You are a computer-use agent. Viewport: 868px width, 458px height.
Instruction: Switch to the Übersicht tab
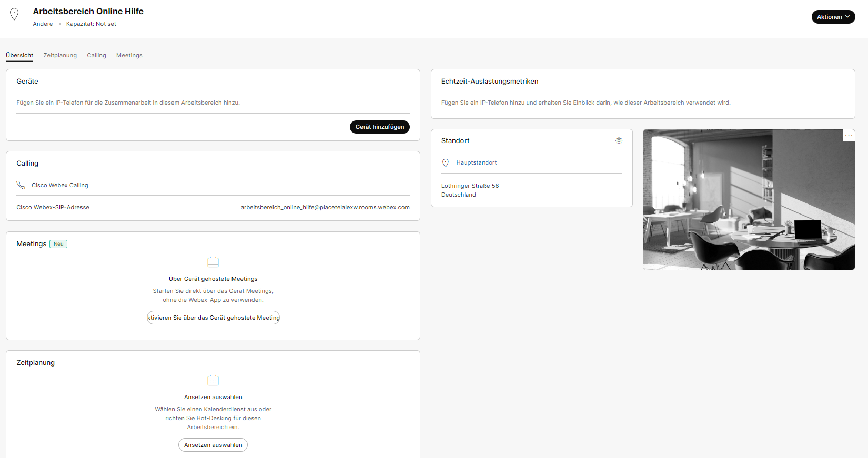click(19, 55)
